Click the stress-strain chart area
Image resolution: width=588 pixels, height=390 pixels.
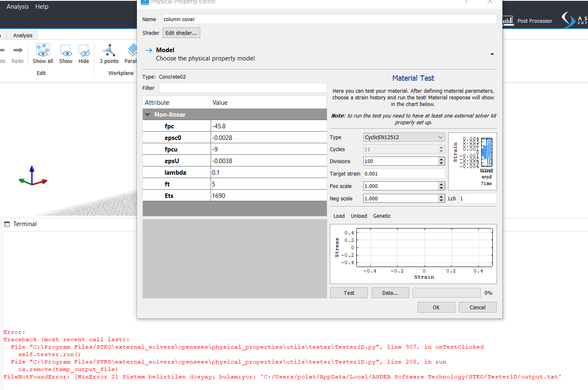click(413, 254)
